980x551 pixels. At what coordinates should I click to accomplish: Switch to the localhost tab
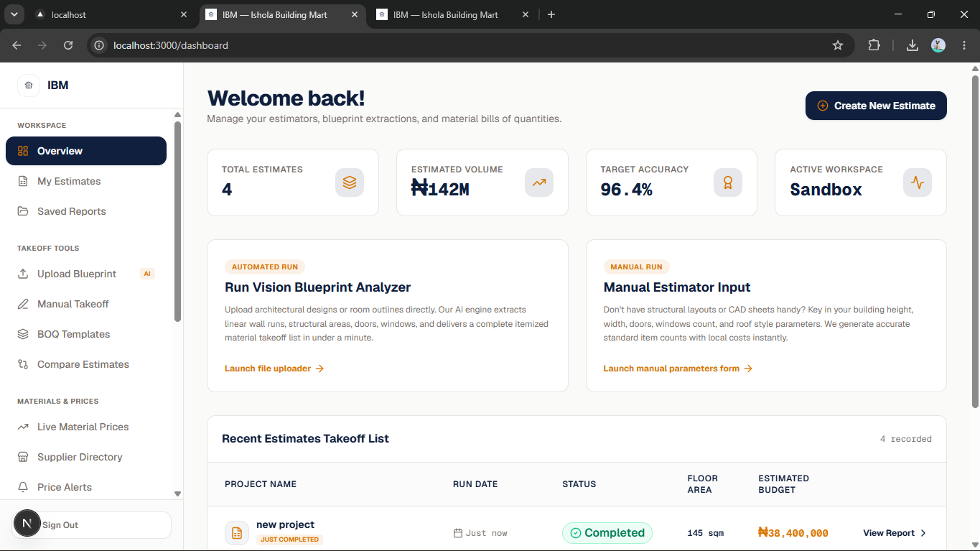click(111, 14)
